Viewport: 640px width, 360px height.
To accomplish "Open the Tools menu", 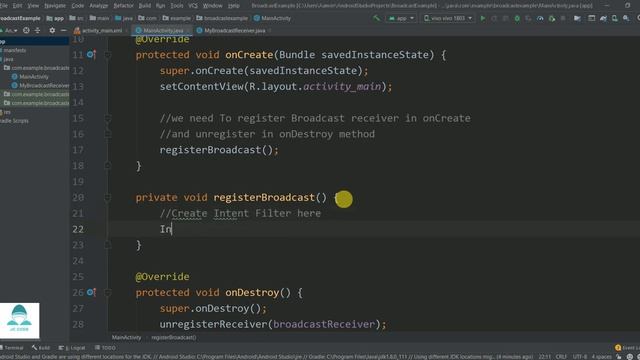I will [177, 6].
